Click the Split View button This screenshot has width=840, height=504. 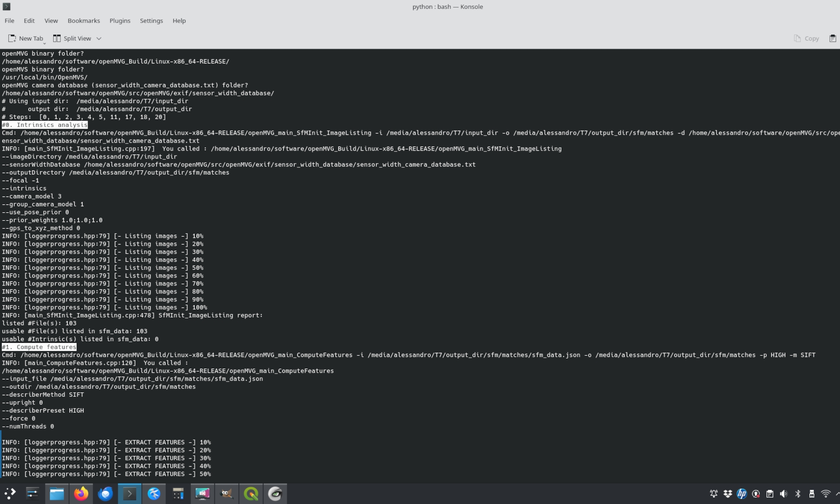[72, 38]
